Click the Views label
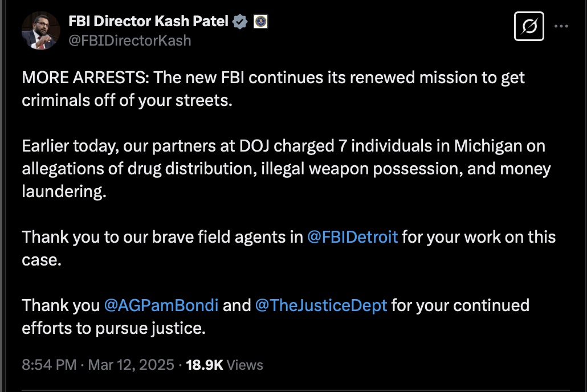The width and height of the screenshot is (587, 392). [x=245, y=365]
